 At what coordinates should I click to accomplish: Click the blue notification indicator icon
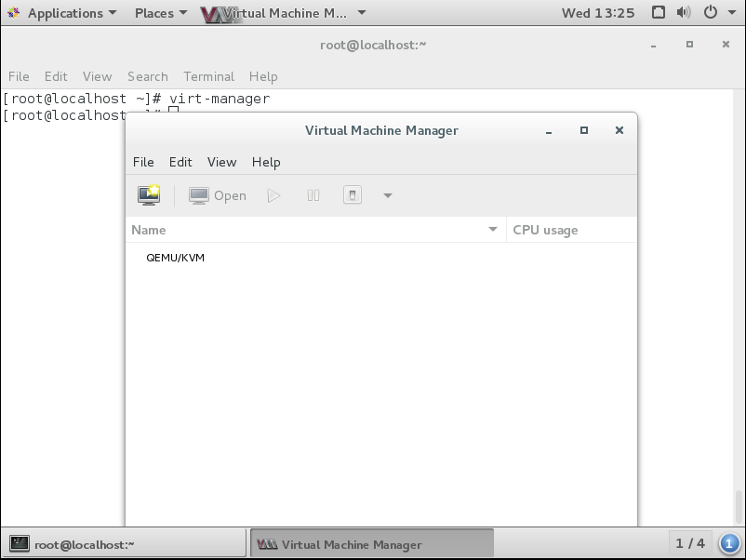click(729, 543)
